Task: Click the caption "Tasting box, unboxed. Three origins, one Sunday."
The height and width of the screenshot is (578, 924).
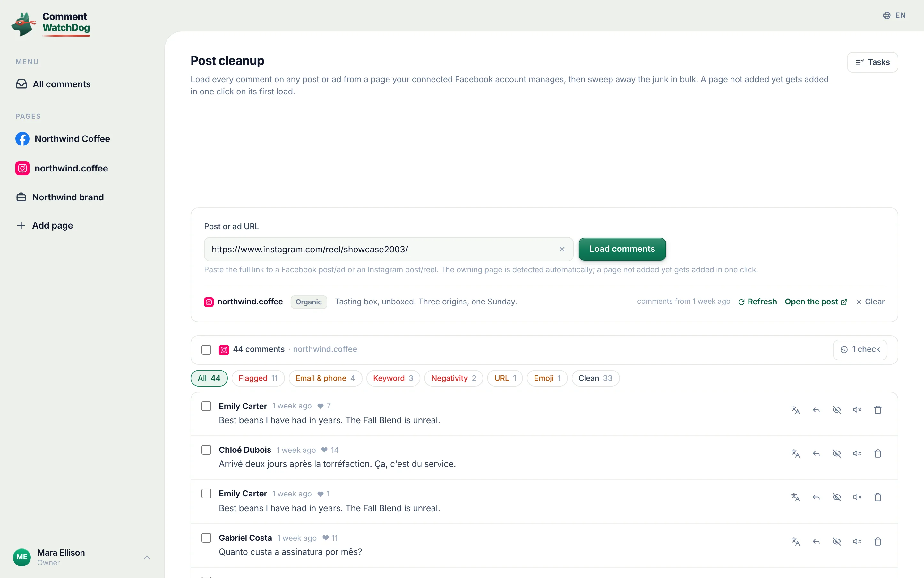Action: coord(426,302)
